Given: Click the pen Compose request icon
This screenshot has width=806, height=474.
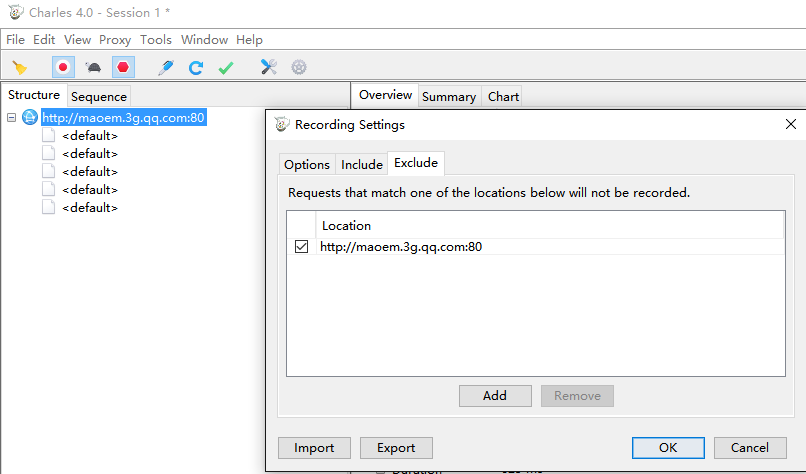Looking at the screenshot, I should (x=166, y=67).
